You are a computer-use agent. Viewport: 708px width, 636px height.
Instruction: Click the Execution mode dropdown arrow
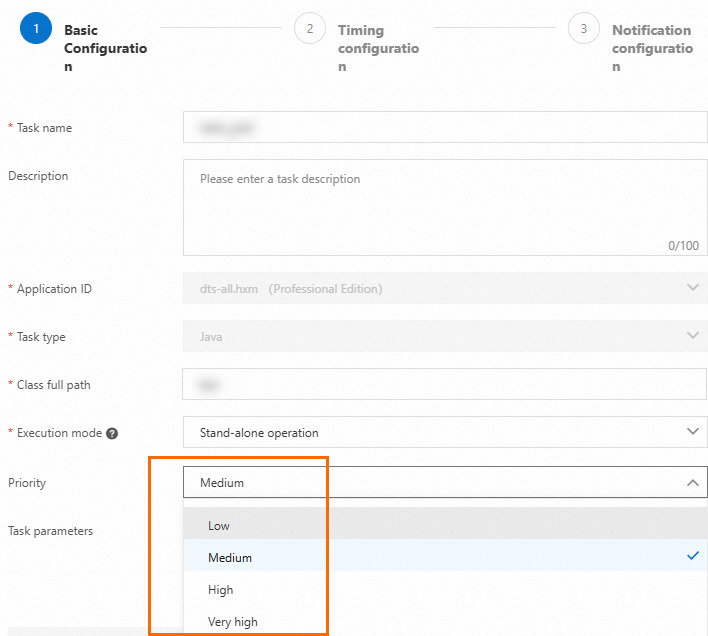pyautogui.click(x=693, y=432)
